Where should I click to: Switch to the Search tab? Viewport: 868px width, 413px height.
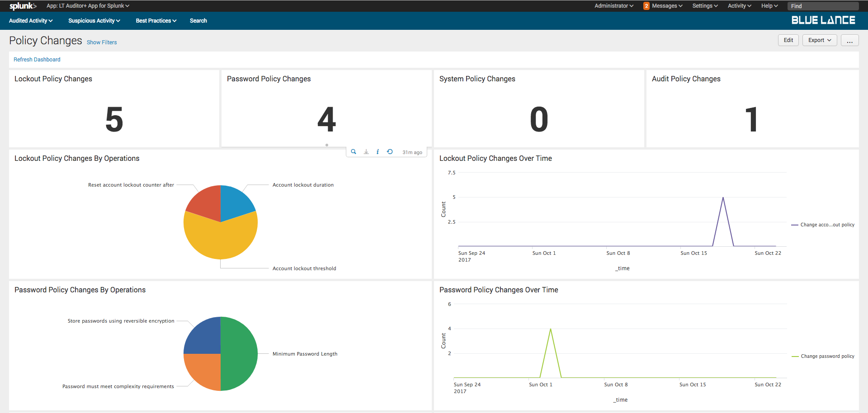point(198,21)
